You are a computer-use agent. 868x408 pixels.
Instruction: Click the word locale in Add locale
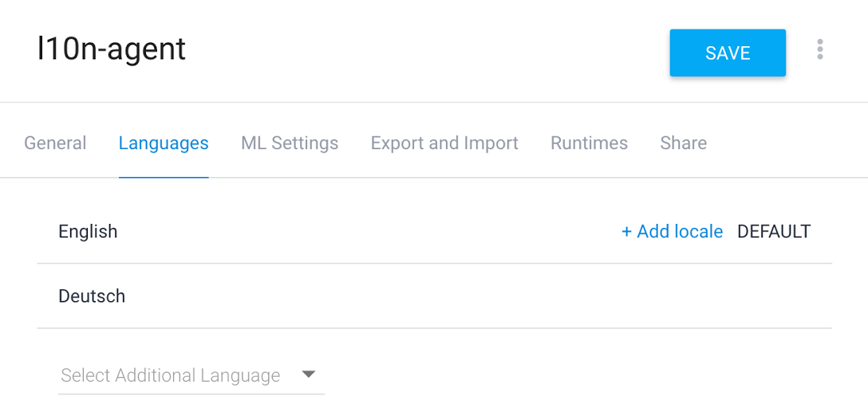pyautogui.click(x=698, y=232)
